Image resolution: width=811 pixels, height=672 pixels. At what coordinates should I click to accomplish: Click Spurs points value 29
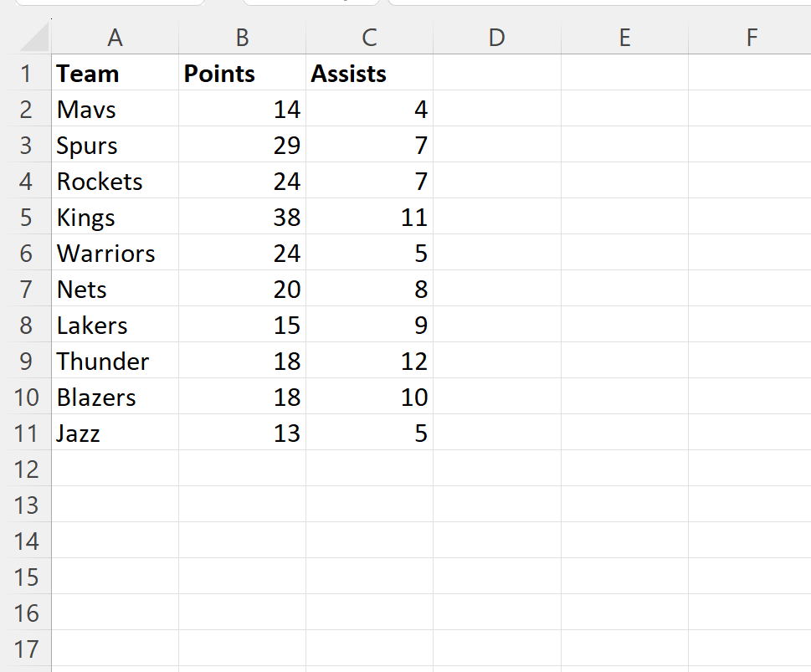[x=242, y=146]
